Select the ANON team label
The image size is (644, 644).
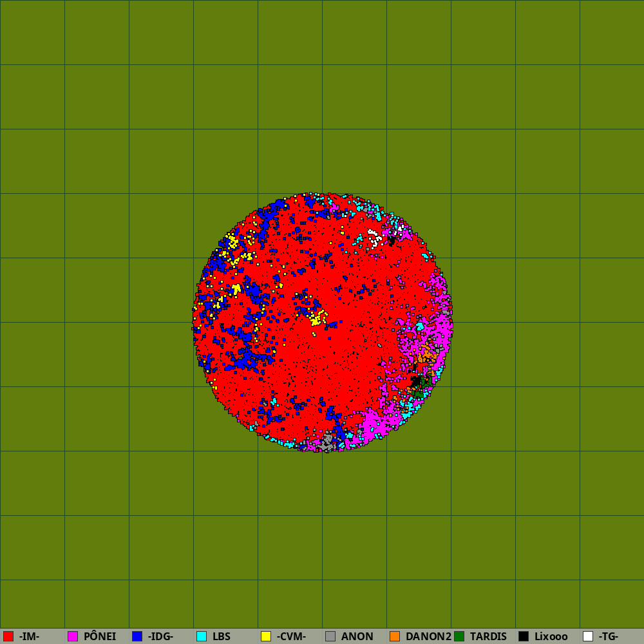point(357,637)
